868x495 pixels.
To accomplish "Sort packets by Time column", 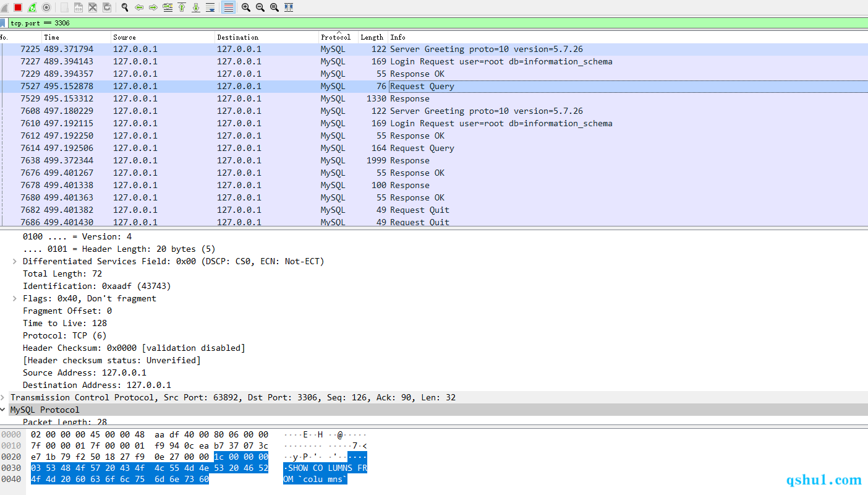I will coord(76,37).
